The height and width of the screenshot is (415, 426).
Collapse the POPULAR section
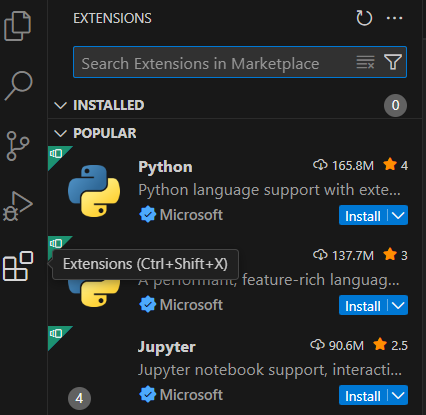pos(60,133)
